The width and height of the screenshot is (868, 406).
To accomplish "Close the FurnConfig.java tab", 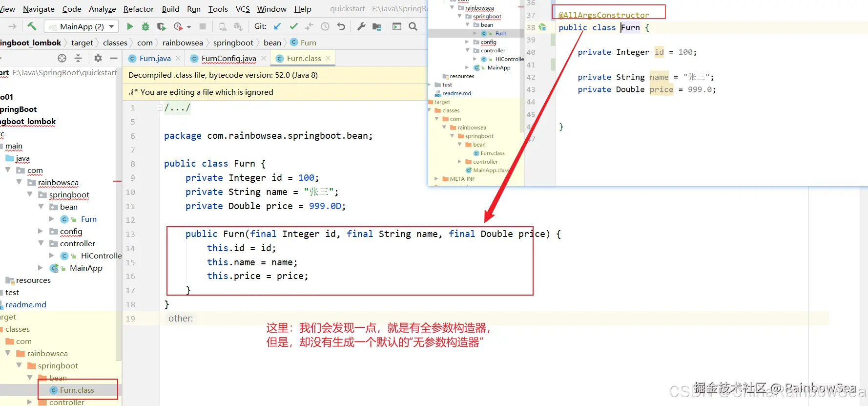I will pyautogui.click(x=264, y=58).
